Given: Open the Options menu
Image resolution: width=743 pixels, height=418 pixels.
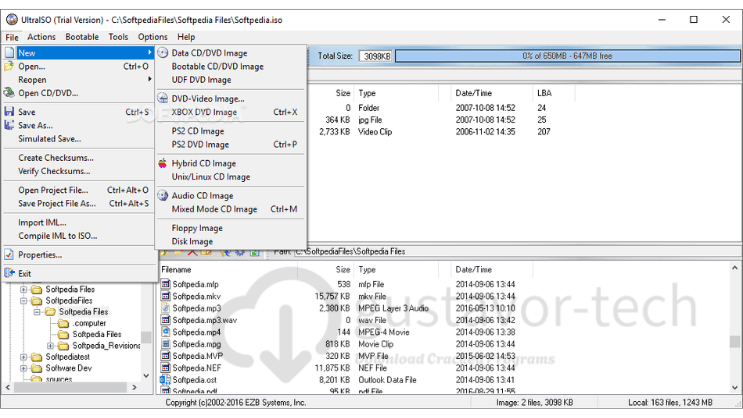Looking at the screenshot, I should tap(153, 37).
